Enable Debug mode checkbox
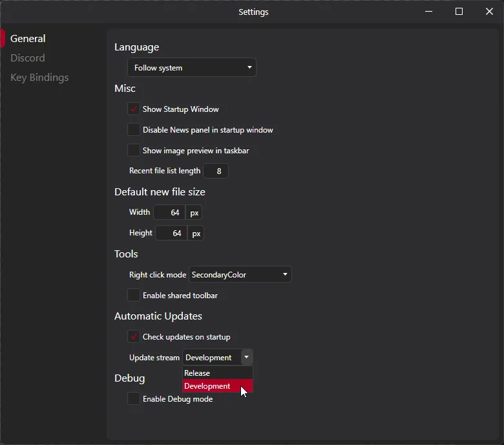The width and height of the screenshot is (504, 445). click(x=134, y=399)
